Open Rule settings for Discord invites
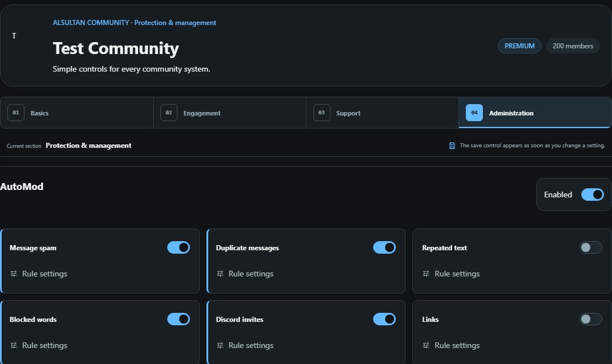612x364 pixels. pos(245,345)
